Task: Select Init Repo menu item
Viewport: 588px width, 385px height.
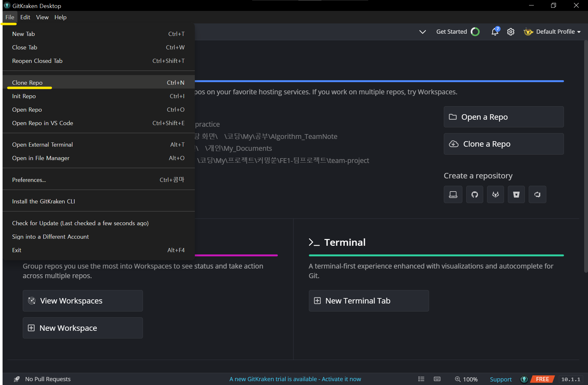Action: [99, 96]
